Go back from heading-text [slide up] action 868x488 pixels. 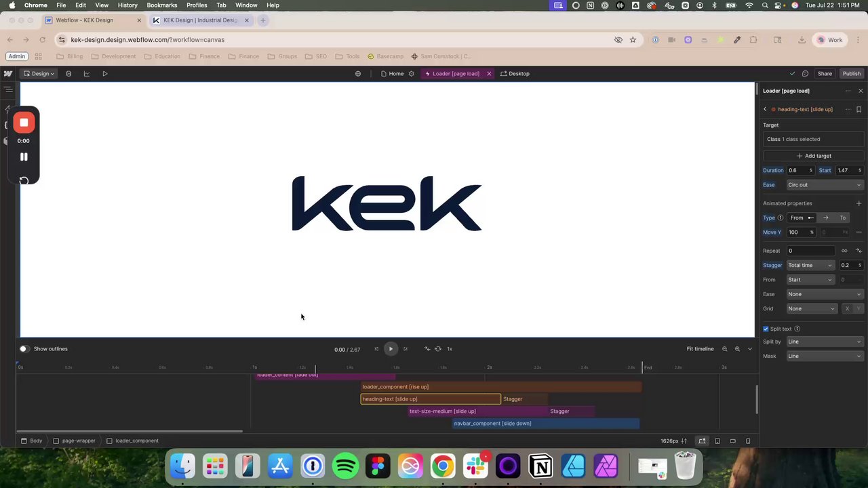(765, 109)
